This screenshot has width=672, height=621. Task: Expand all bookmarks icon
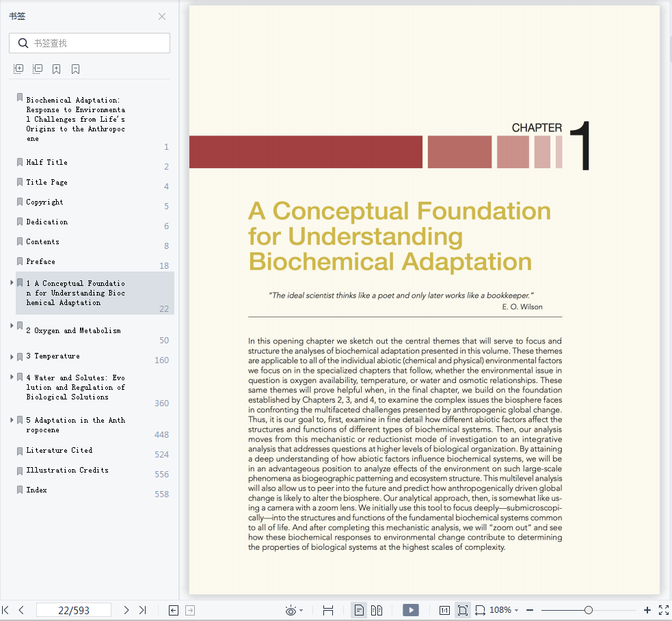pos(18,69)
